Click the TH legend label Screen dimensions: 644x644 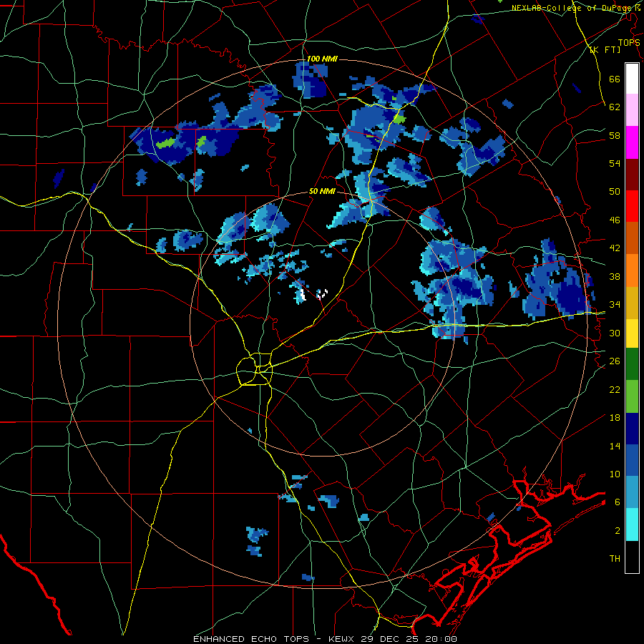[x=615, y=558]
